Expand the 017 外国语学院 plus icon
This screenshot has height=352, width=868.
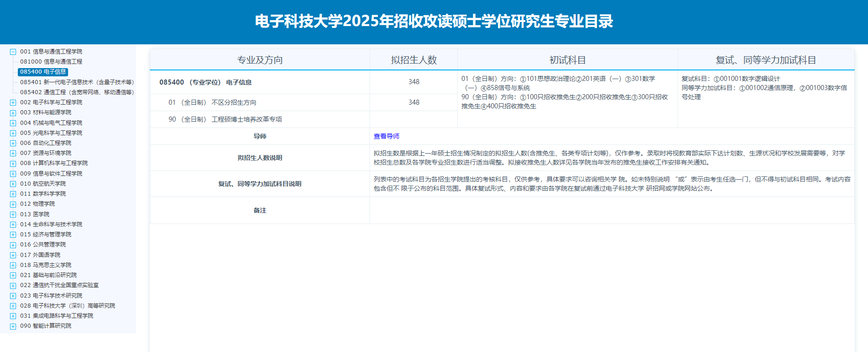coord(13,256)
